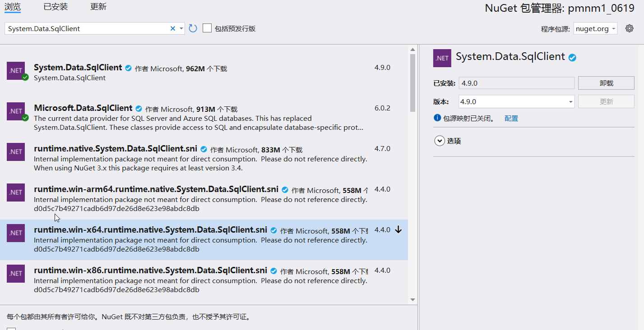
Task: Select the System.Data.SqlClient package title
Action: tap(78, 67)
